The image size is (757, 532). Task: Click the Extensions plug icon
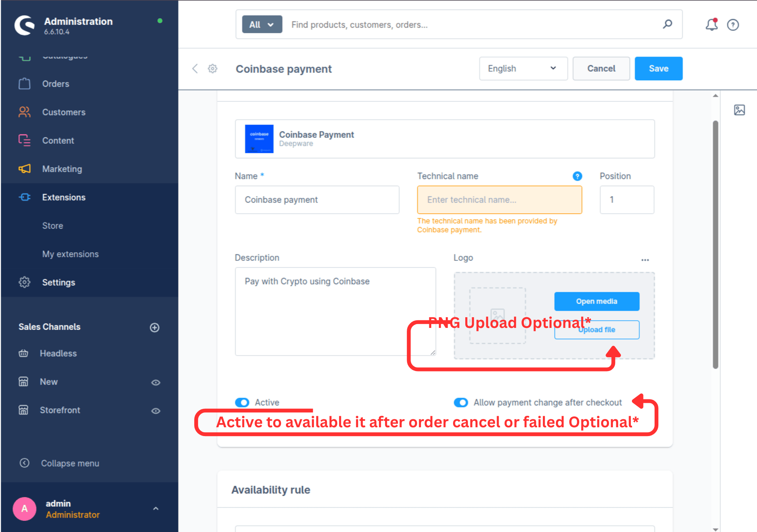coord(24,197)
